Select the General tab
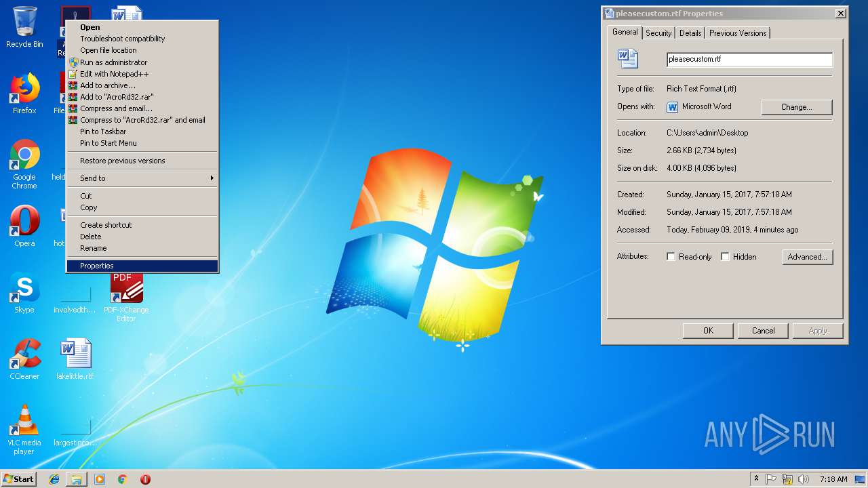868x488 pixels. tap(625, 32)
